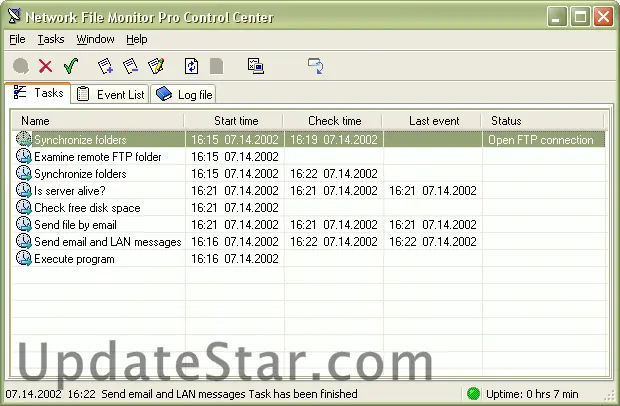Open the Help menu

click(137, 39)
